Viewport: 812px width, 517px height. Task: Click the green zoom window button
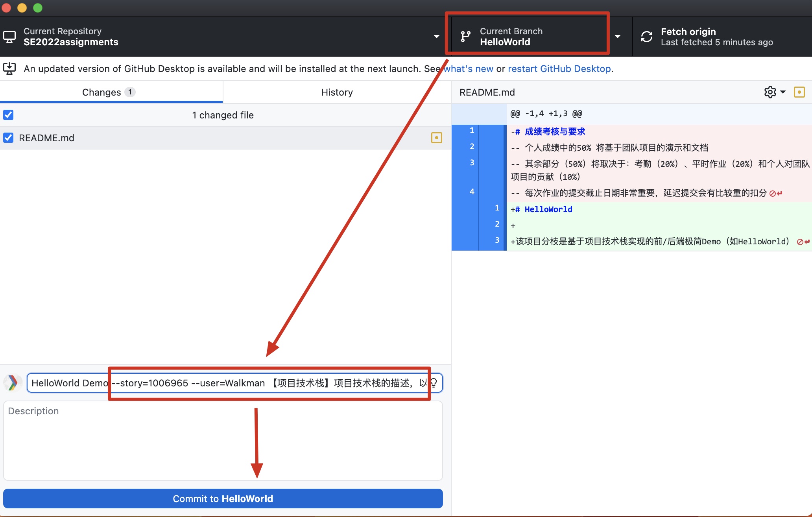[x=38, y=8]
